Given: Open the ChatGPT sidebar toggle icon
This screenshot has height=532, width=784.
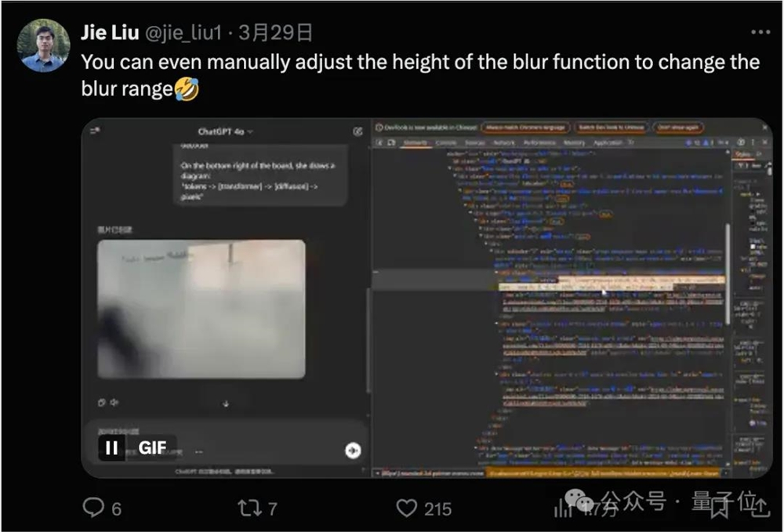Looking at the screenshot, I should coord(95,131).
